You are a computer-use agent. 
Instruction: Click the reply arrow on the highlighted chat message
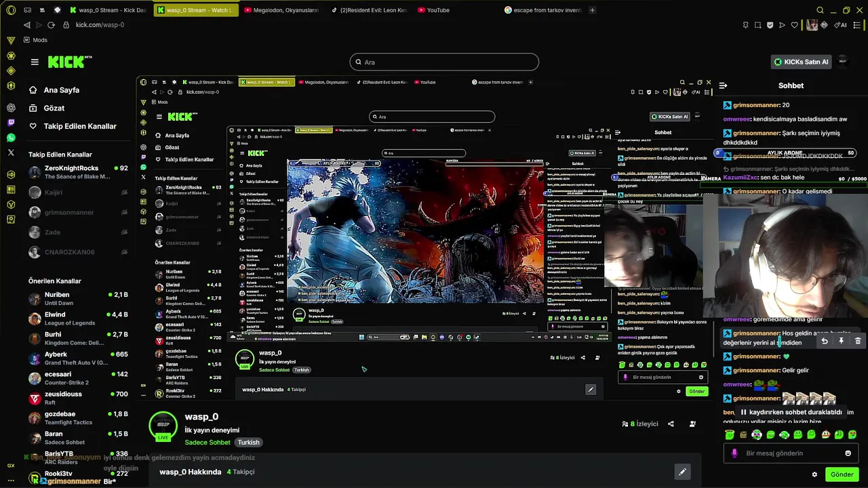point(825,341)
